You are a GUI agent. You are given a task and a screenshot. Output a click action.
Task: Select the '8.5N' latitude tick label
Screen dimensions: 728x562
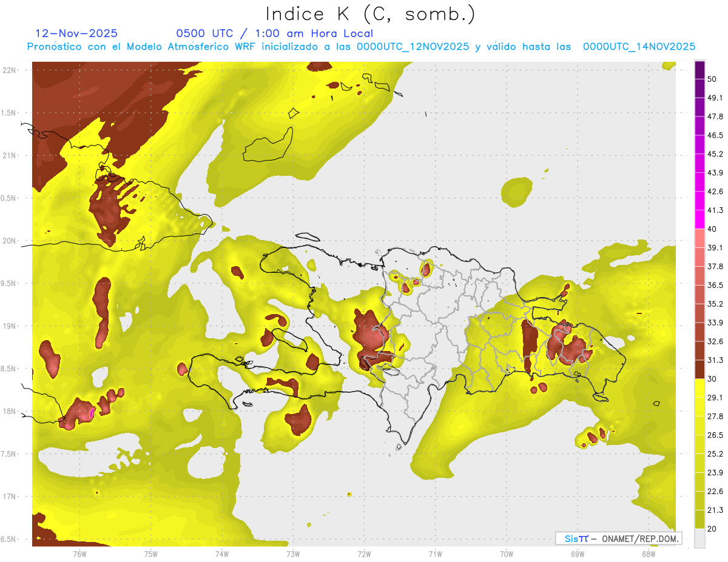(9, 369)
